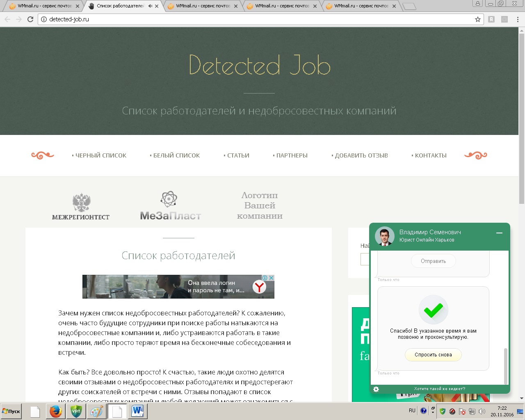Open volume control speaker icon
This screenshot has width=525, height=420.
point(482,411)
